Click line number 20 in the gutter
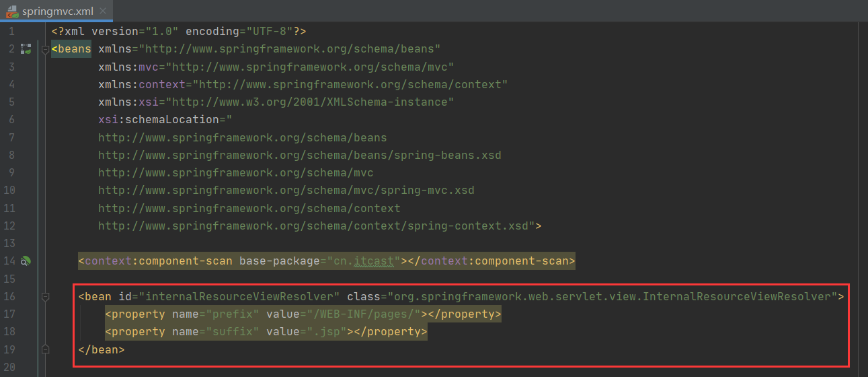This screenshot has height=377, width=868. [x=9, y=366]
